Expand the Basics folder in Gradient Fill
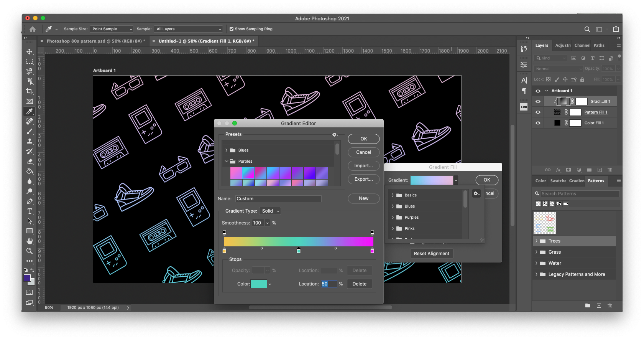Screen dimensions: 644x340 click(x=393, y=195)
